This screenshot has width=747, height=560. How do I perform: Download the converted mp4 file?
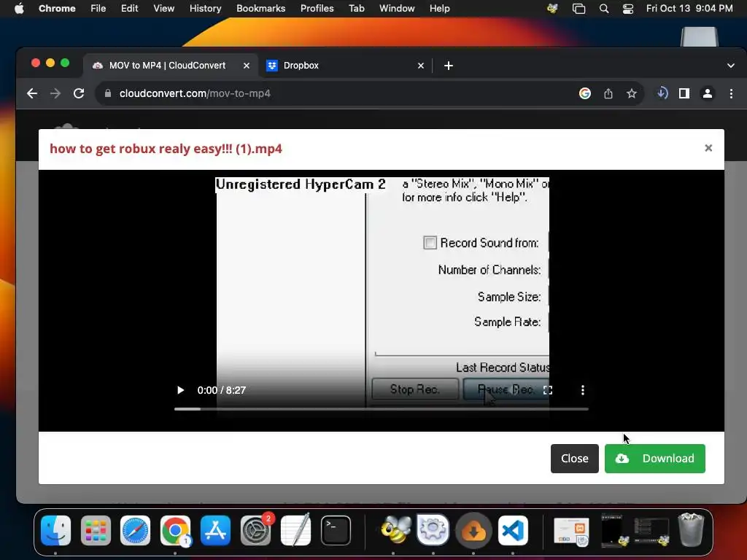tap(654, 459)
